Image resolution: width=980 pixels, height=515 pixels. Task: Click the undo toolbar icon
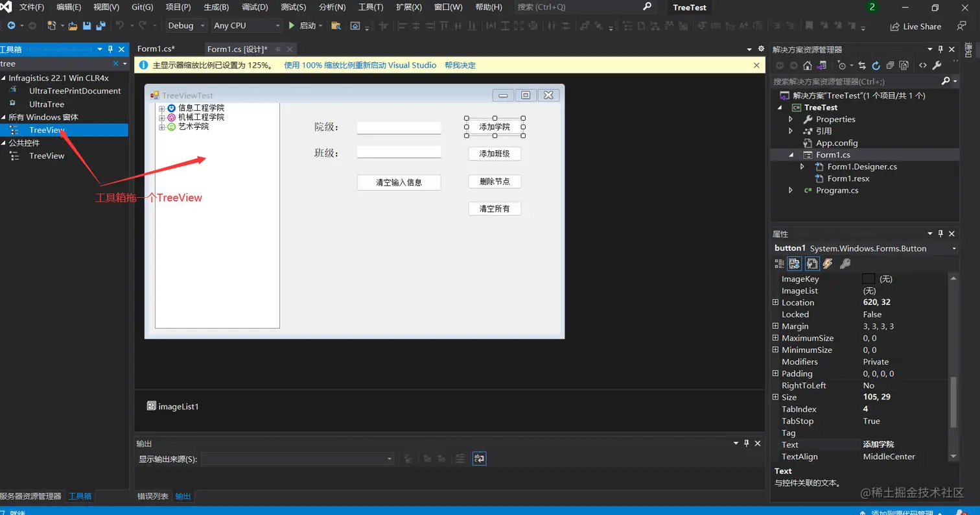pos(120,26)
